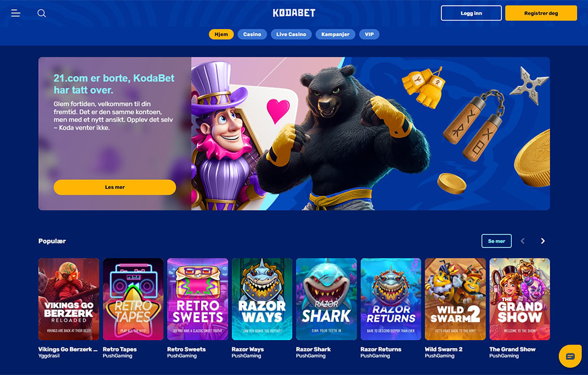Click the search magnifier icon
This screenshot has height=375, width=588.
click(x=42, y=13)
